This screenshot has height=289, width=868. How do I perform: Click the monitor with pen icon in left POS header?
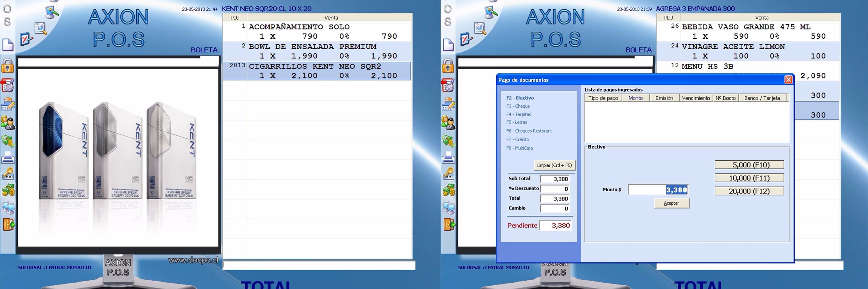52,12
